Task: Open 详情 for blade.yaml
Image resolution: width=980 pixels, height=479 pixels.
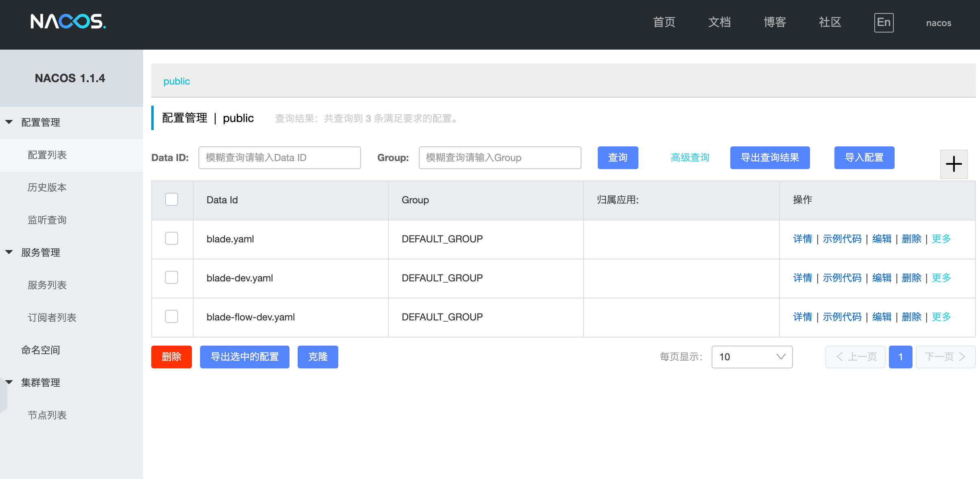Action: (803, 239)
